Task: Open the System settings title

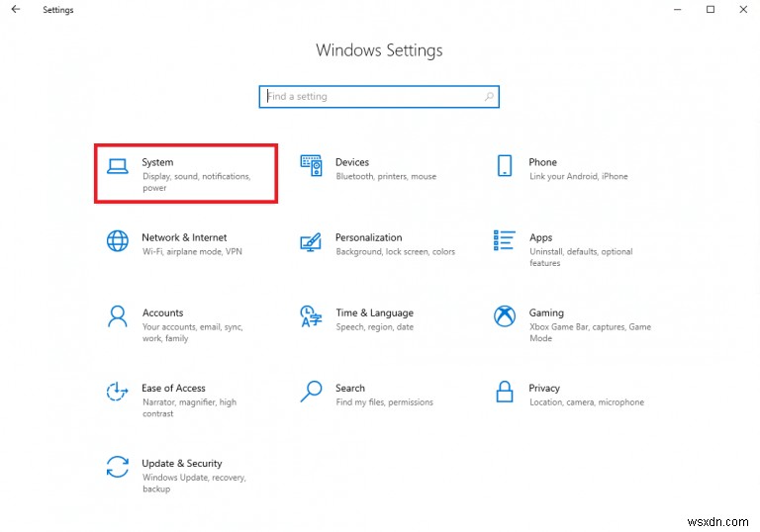Action: (x=157, y=162)
